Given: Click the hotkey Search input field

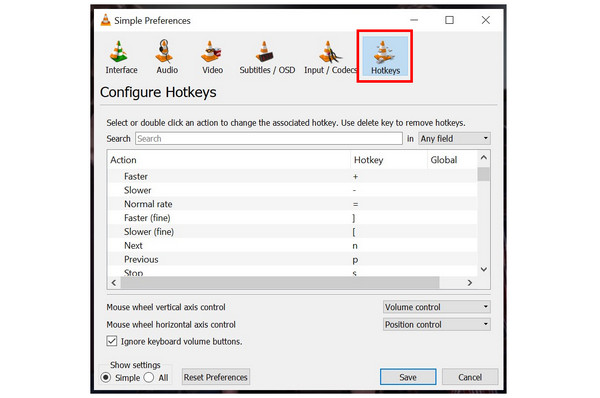Looking at the screenshot, I should pyautogui.click(x=269, y=139).
